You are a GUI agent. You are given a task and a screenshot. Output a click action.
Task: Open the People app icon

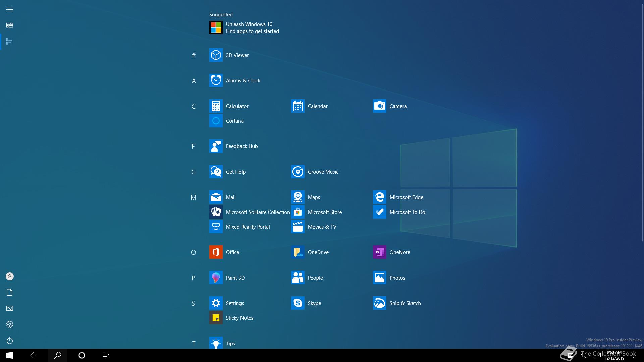coord(298,278)
